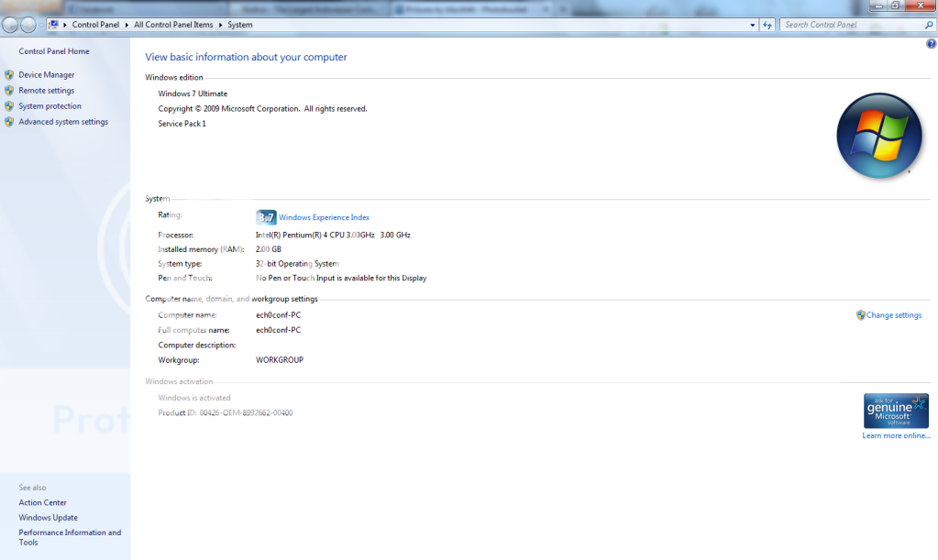This screenshot has width=938, height=560.
Task: Click Change settings for computer name
Action: click(x=894, y=315)
